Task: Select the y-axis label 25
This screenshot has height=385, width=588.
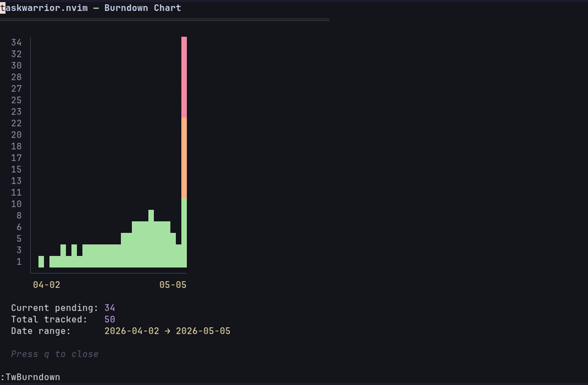Action: 17,100
